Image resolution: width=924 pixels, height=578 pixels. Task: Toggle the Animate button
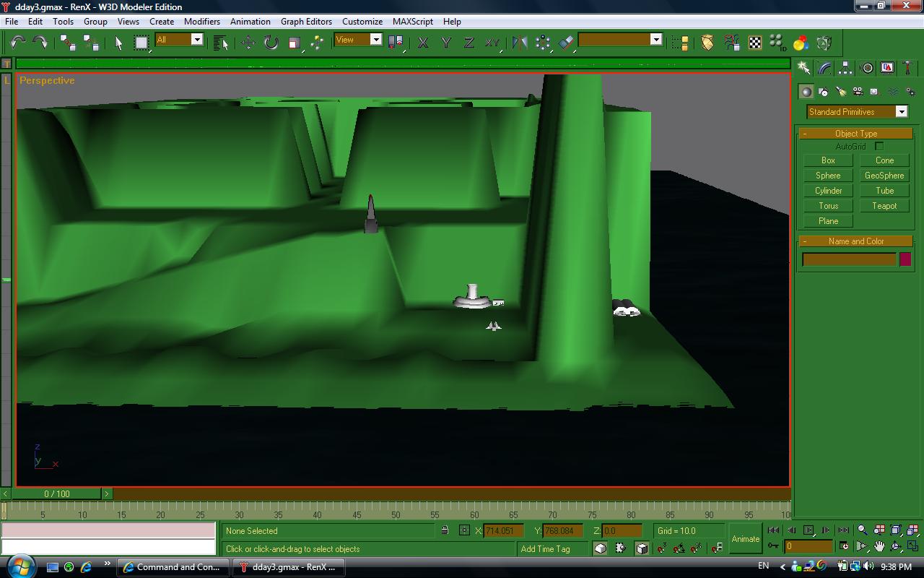coord(745,539)
